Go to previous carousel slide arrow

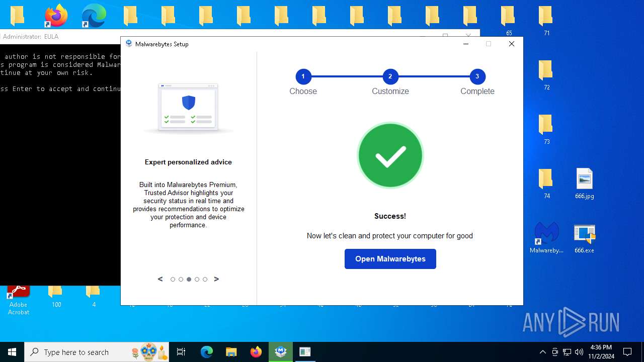[x=160, y=279]
